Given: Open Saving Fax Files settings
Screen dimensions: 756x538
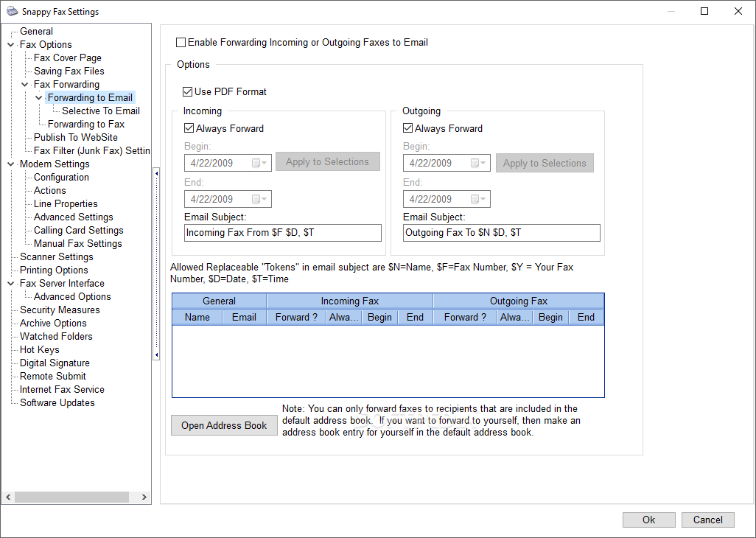Looking at the screenshot, I should pos(69,71).
